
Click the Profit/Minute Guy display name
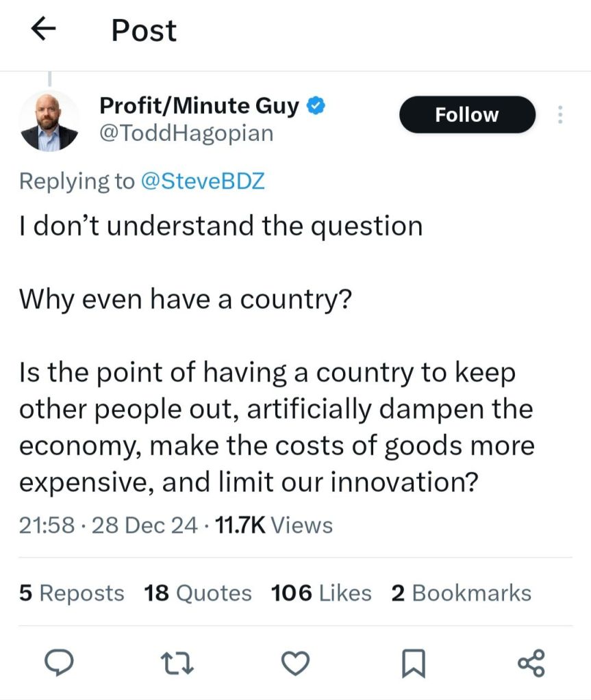click(199, 106)
